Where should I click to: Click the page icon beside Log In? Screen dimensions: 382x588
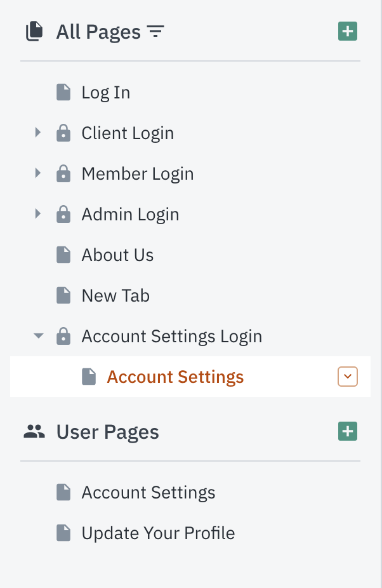pyautogui.click(x=63, y=93)
